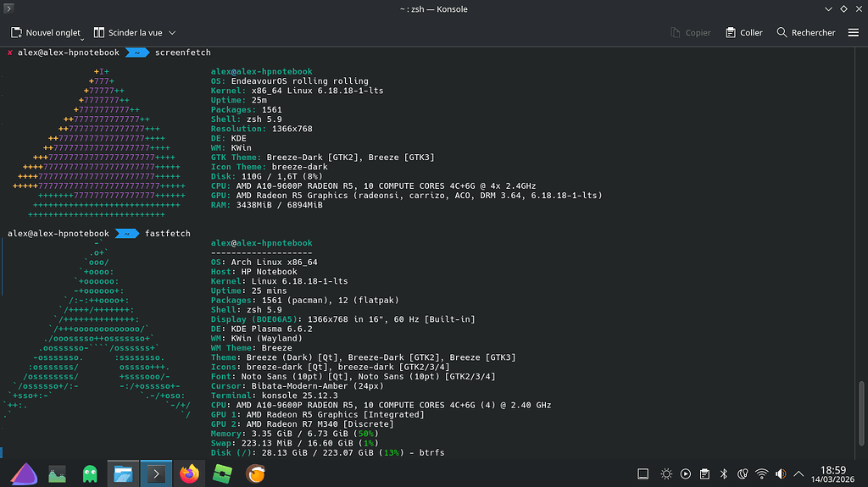
Task: Open volume control speaker icon
Action: tap(781, 473)
